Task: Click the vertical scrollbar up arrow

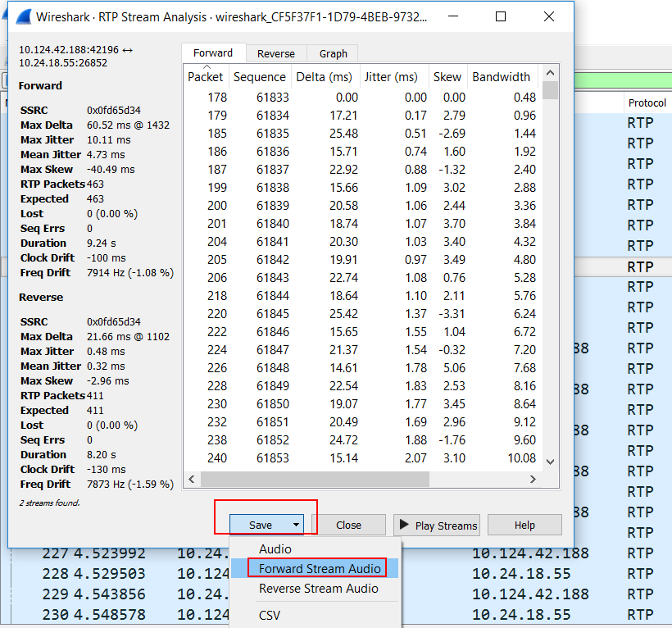Action: pos(550,73)
